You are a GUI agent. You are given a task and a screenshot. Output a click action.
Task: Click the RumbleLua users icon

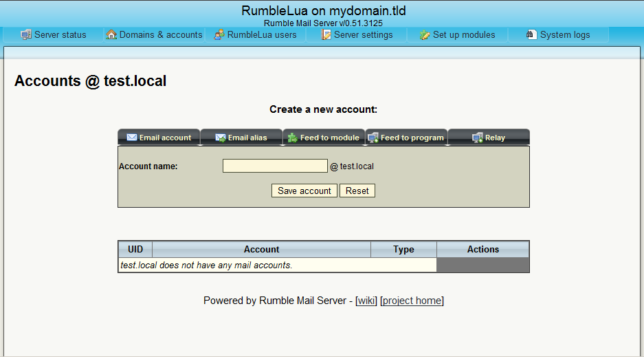pos(219,34)
